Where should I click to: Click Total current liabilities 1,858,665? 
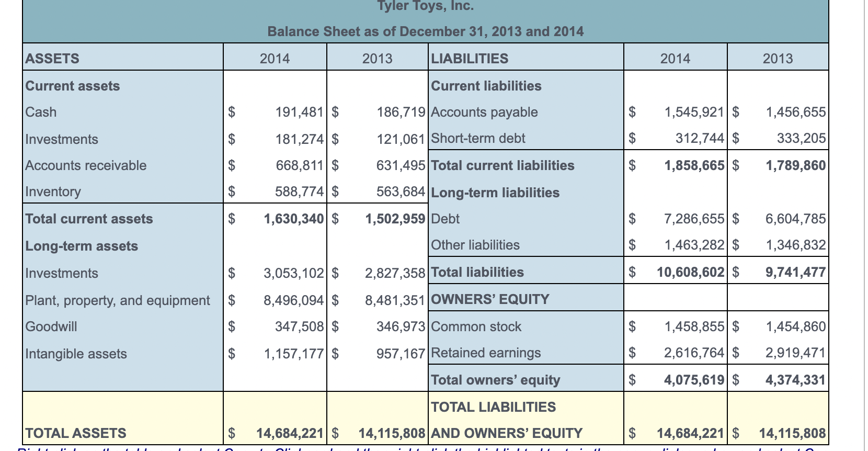(694, 166)
